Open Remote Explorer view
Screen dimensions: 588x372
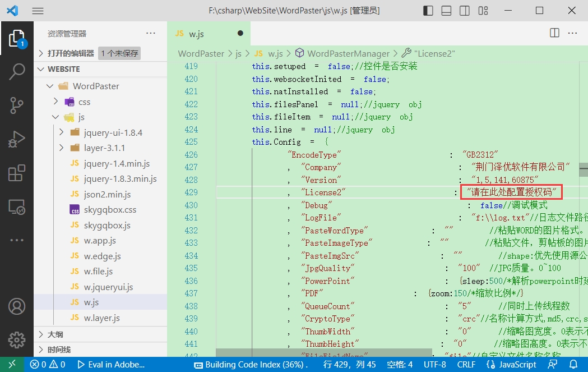[x=17, y=207]
